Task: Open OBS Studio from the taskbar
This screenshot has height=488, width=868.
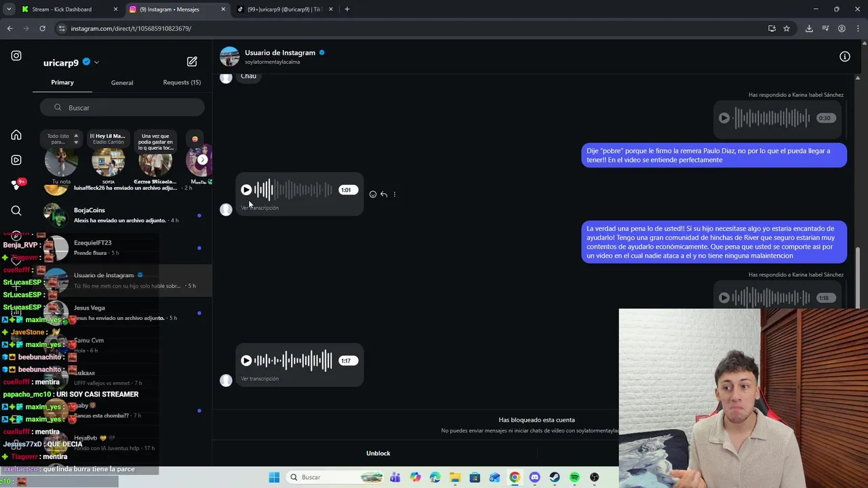Action: 595,477
